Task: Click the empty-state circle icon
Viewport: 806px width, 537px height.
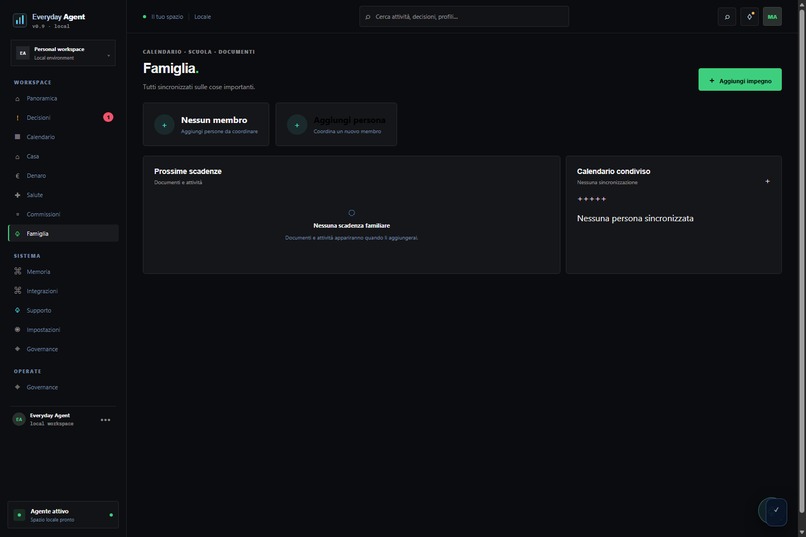Action: 352,213
